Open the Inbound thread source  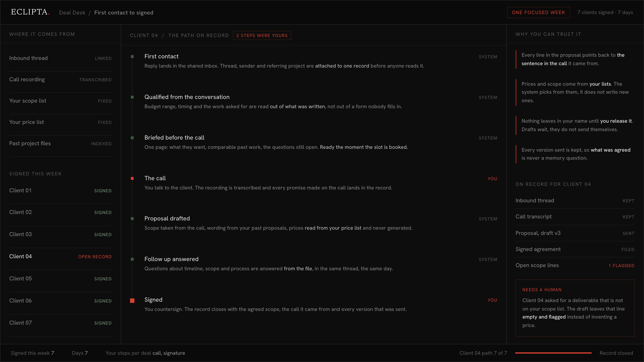[61, 58]
